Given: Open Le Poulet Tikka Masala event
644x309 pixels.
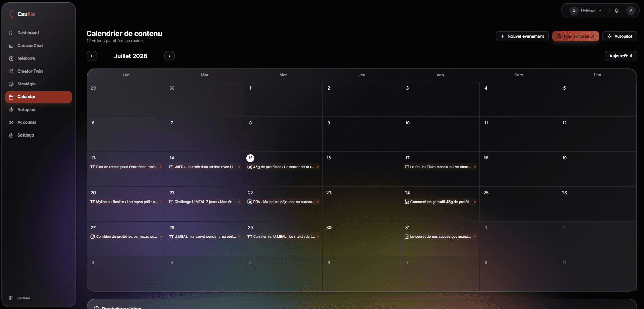Looking at the screenshot, I should tap(440, 167).
